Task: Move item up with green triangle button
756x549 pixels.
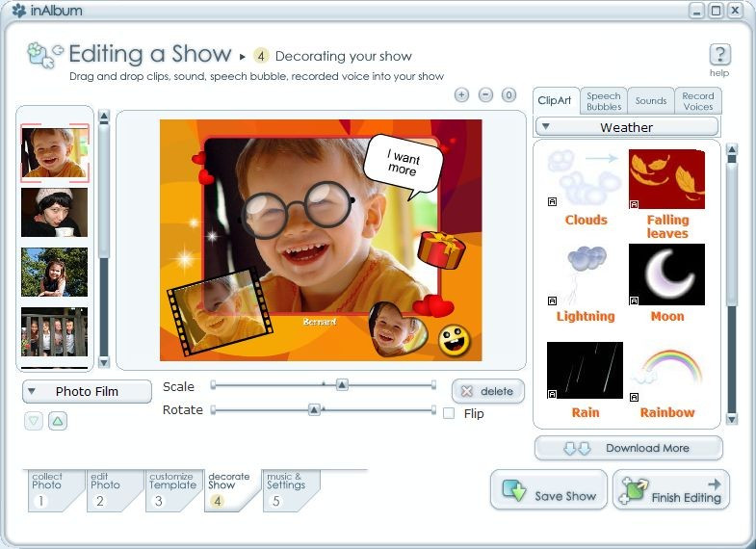Action: [58, 421]
